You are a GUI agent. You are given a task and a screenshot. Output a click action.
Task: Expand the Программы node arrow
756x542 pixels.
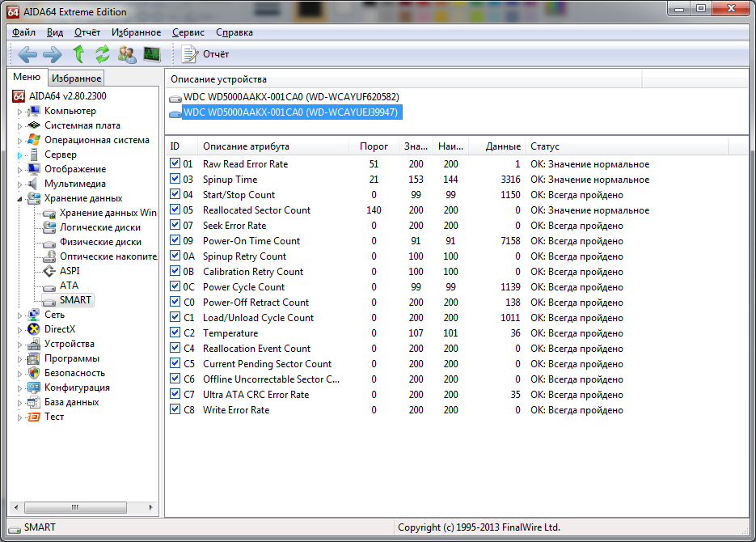point(19,359)
